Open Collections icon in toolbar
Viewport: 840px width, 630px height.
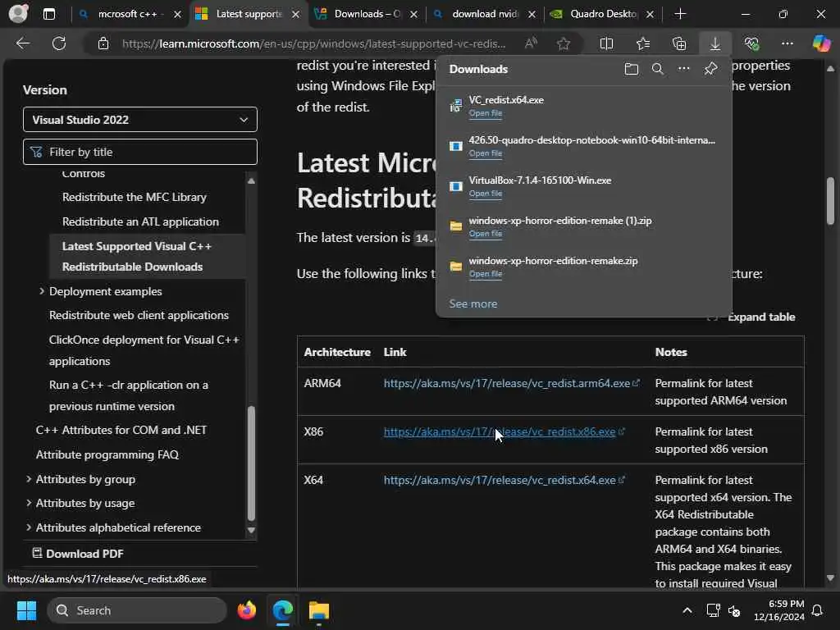[679, 43]
